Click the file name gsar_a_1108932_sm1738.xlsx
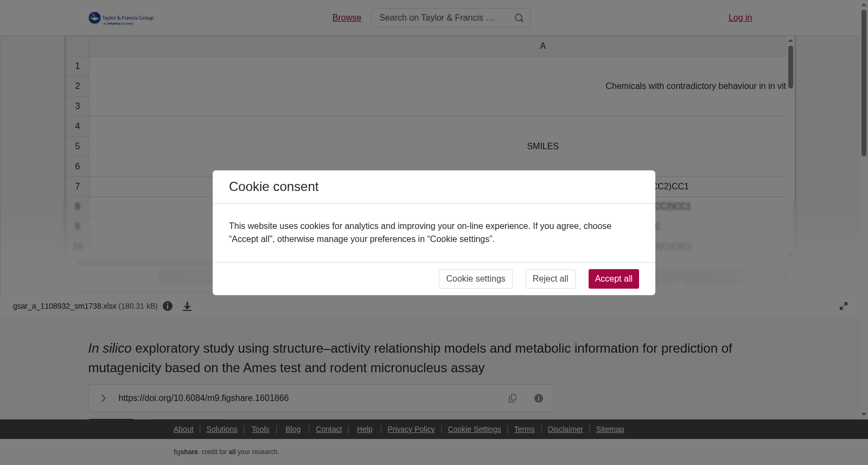 coord(65,306)
